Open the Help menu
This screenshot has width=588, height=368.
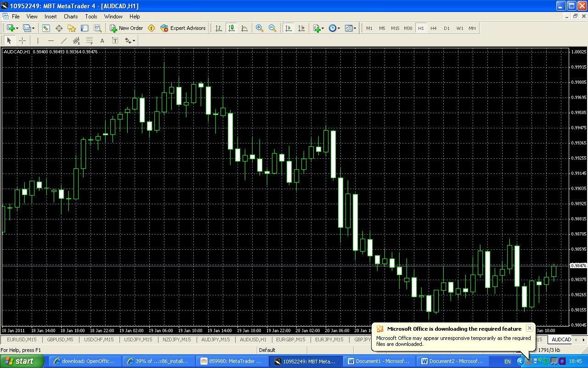click(135, 17)
